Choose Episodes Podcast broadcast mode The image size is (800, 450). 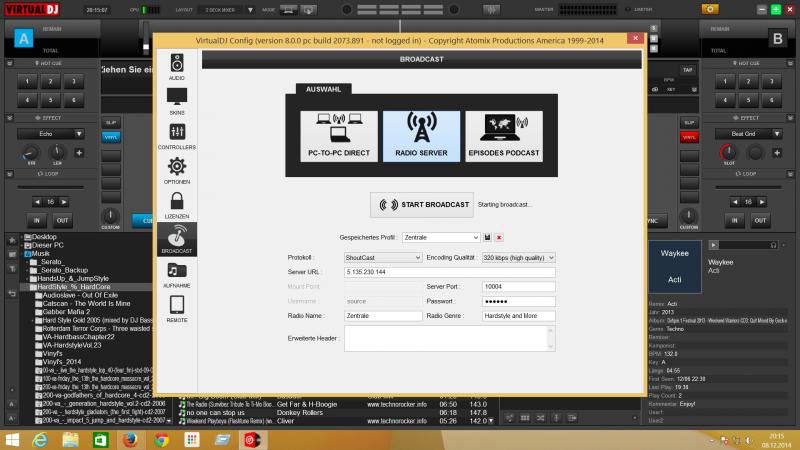coord(504,136)
